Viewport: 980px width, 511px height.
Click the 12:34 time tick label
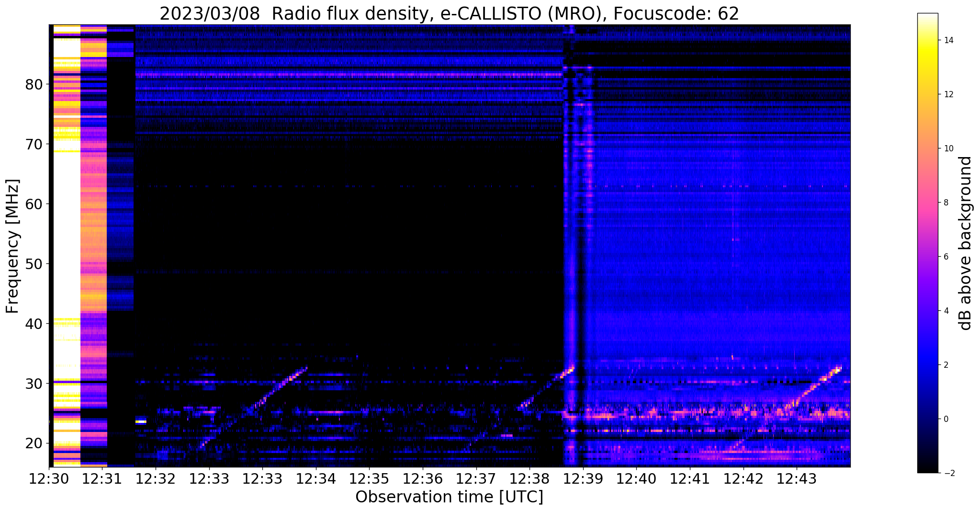[x=316, y=478]
